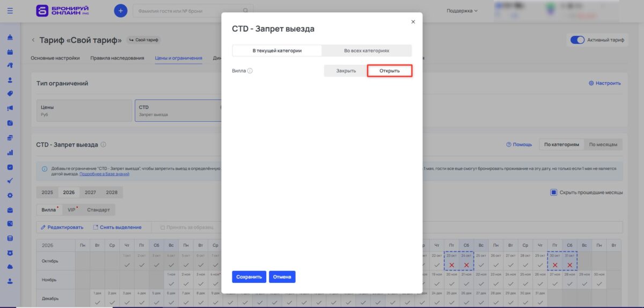644x308 pixels.
Task: Select the Вилла category tab
Action: click(x=49, y=210)
